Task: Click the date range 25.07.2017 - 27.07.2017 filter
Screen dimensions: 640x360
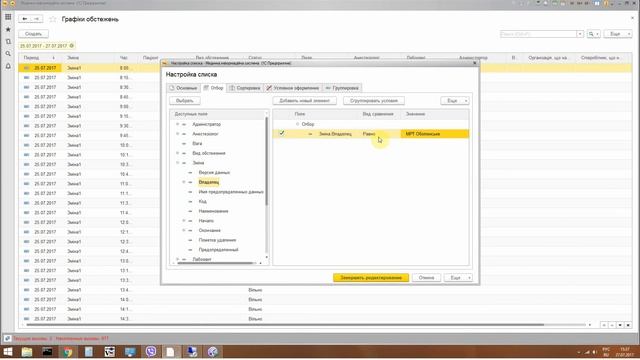Action: click(44, 46)
